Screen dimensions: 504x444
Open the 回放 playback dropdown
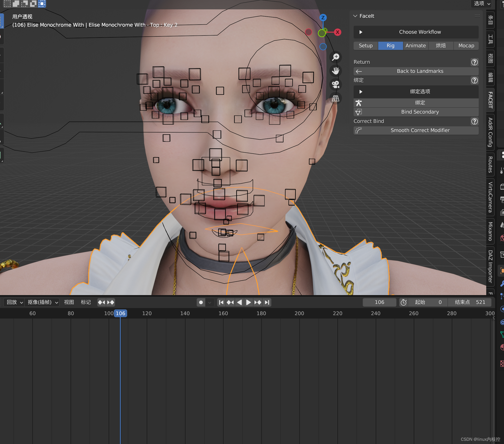15,302
